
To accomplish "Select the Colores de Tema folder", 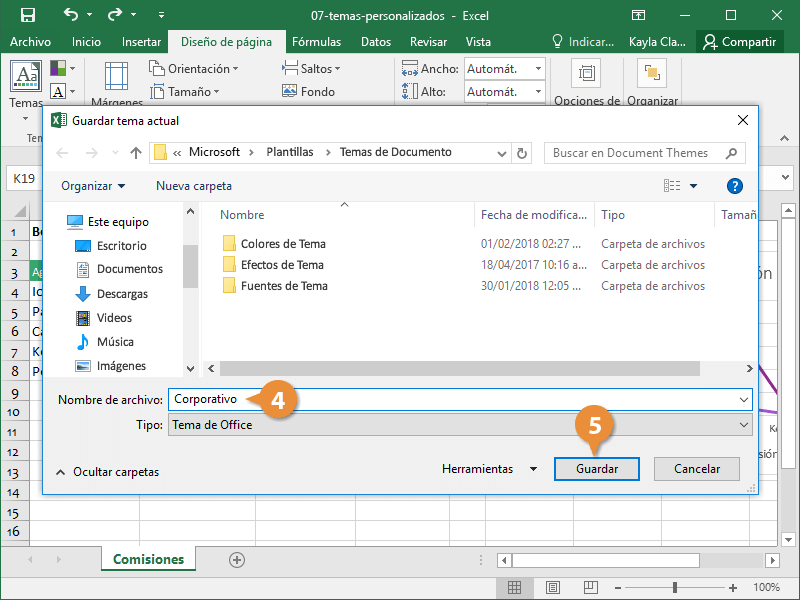I will click(282, 244).
